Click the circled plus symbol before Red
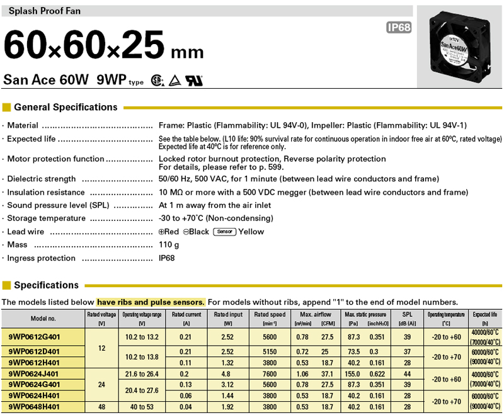 162,232
